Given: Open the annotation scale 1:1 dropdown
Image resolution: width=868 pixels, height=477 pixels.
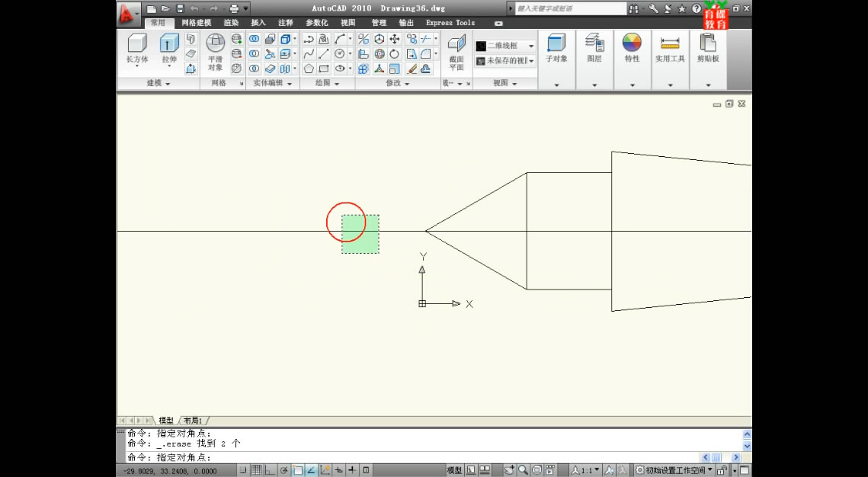Looking at the screenshot, I should click(x=586, y=470).
